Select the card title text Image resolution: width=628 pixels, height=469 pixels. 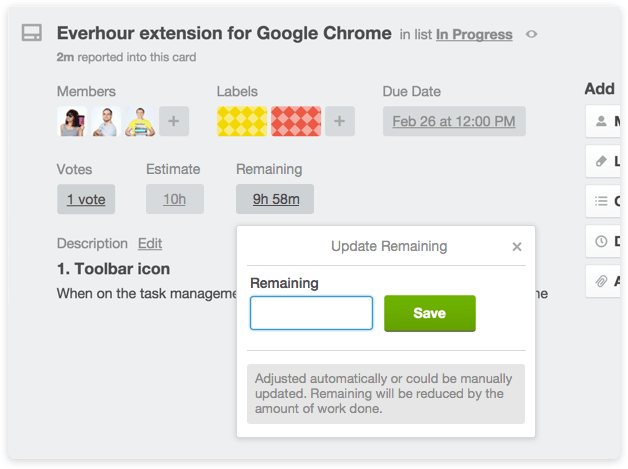[224, 33]
